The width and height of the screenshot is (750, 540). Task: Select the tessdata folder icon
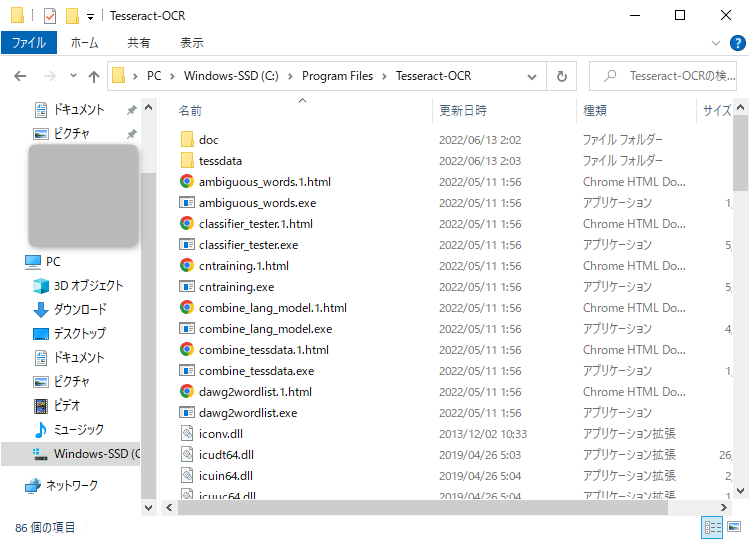click(x=187, y=161)
